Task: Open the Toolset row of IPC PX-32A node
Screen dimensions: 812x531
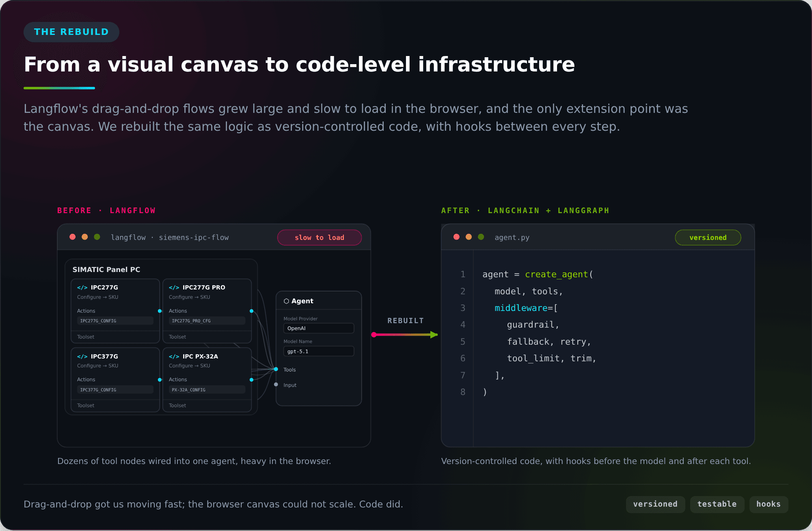Action: pyautogui.click(x=207, y=406)
